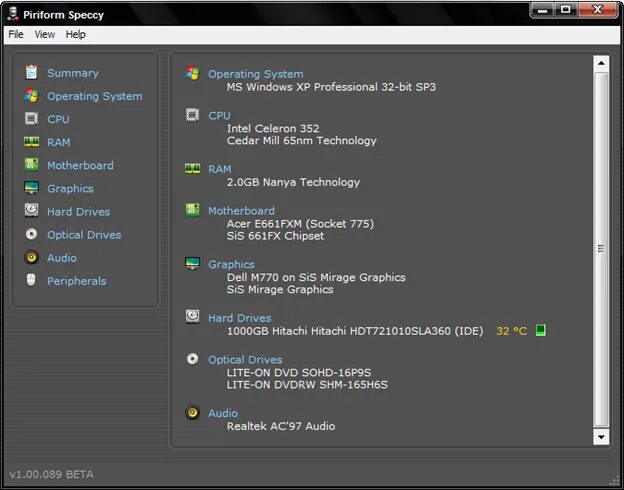Open Graphics section from sidebar
This screenshot has width=624, height=490.
70,189
